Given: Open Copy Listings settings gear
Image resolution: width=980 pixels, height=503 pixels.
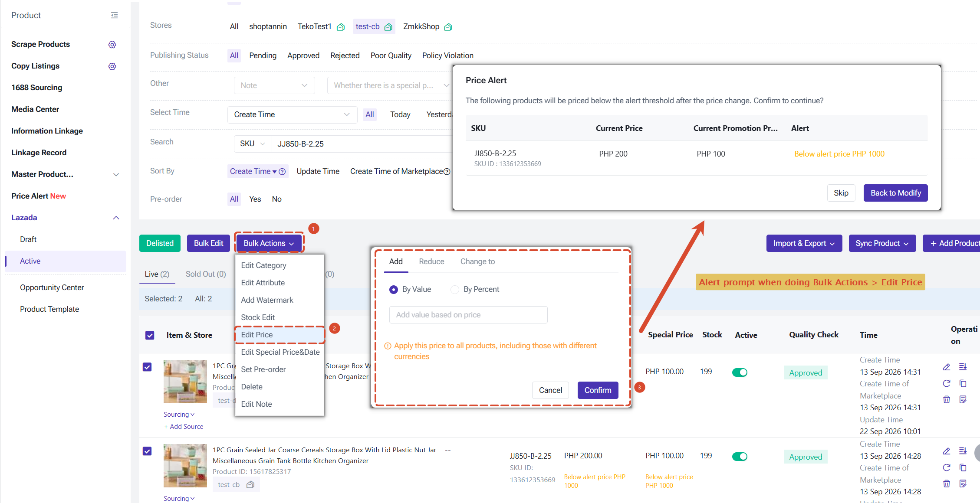Looking at the screenshot, I should pyautogui.click(x=112, y=66).
